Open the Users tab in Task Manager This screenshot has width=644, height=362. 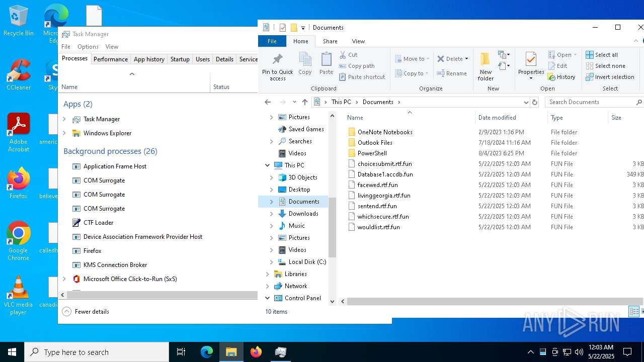click(x=203, y=59)
